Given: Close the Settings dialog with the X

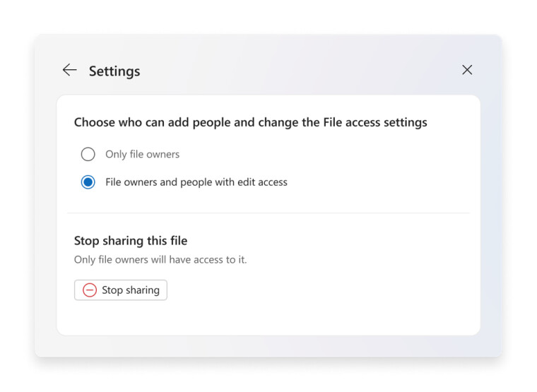Looking at the screenshot, I should pos(467,70).
